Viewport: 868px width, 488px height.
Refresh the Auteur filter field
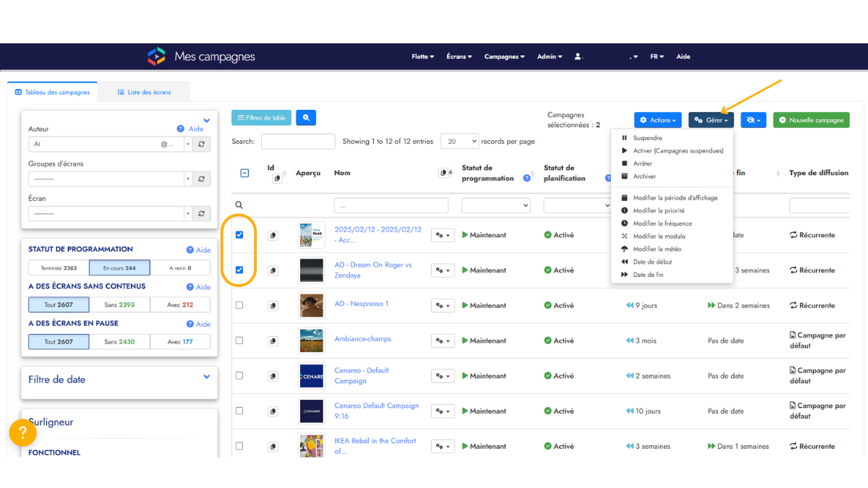pos(202,144)
